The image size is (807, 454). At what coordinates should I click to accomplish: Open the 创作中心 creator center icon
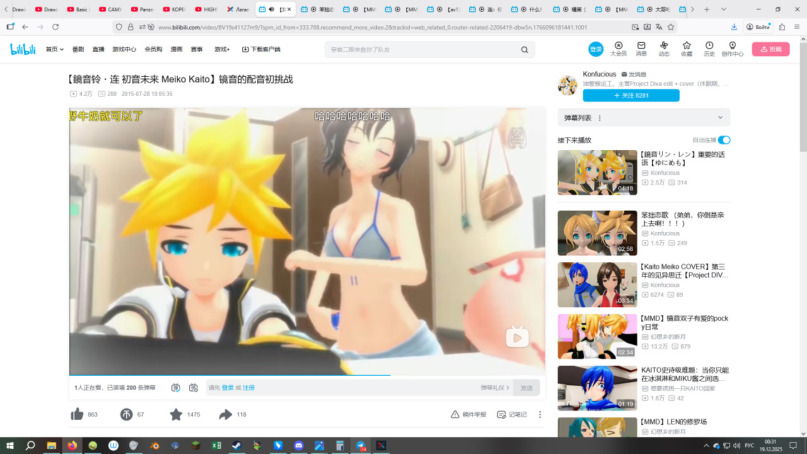click(x=732, y=49)
